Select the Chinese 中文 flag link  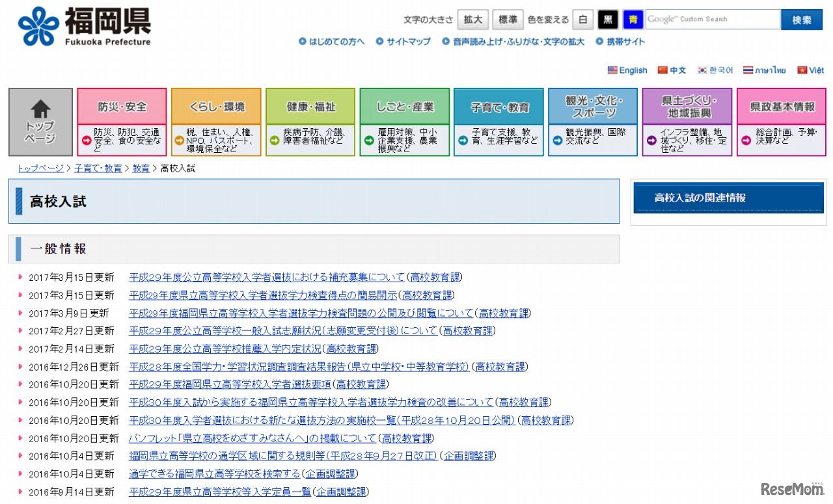672,70
